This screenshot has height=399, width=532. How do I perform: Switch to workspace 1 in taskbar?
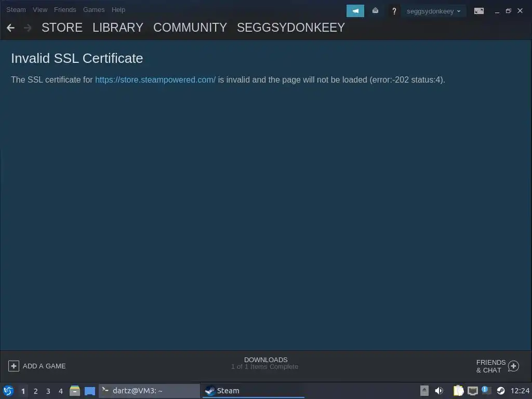point(23,391)
